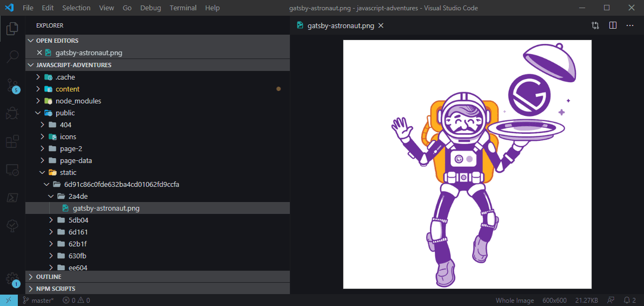Close gatsby-astronaut.png in Open Editors list
The width and height of the screenshot is (644, 306).
[39, 53]
